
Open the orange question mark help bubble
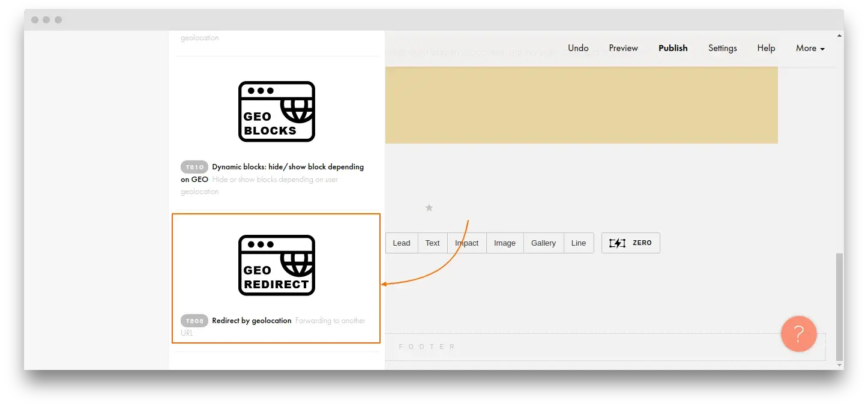(x=798, y=333)
